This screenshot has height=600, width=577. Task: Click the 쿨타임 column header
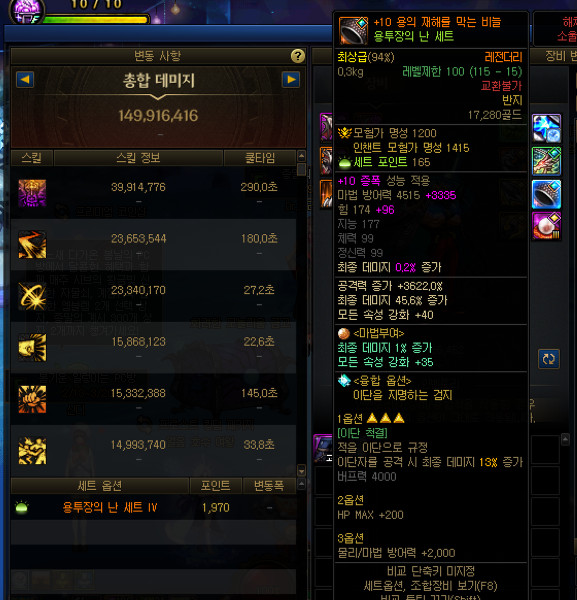tap(260, 158)
